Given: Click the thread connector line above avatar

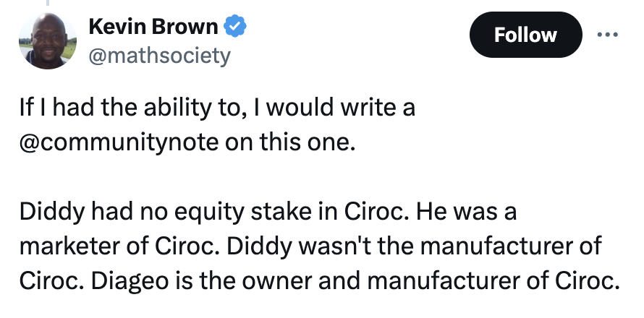Looking at the screenshot, I should click(x=48, y=2).
